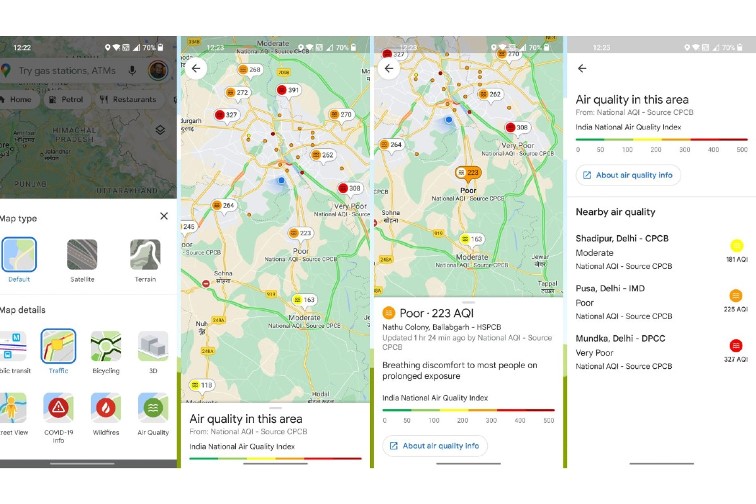Tap the Restaurants category chip
Screen dimensions: 756x504
point(129,99)
